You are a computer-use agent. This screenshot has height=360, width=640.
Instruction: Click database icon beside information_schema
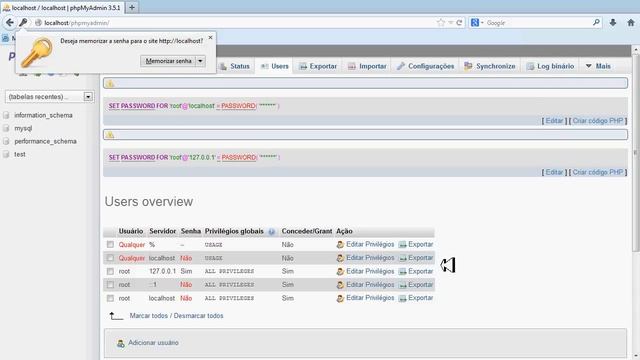tap(6, 115)
